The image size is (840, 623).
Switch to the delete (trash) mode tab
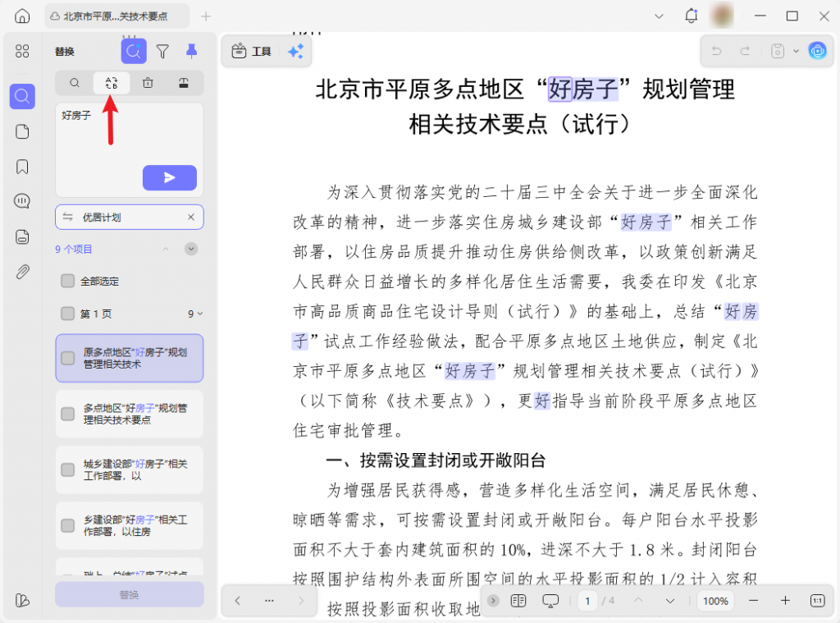coord(148,83)
